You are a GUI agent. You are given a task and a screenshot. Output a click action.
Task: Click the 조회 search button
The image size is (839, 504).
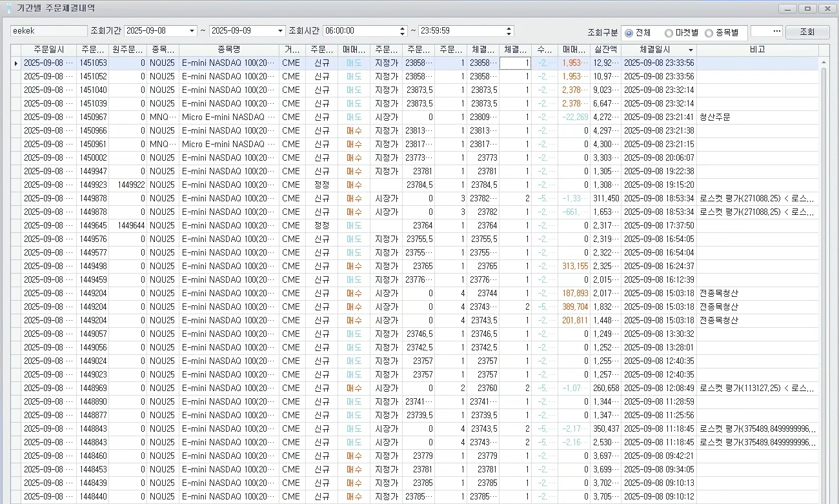pos(807,32)
